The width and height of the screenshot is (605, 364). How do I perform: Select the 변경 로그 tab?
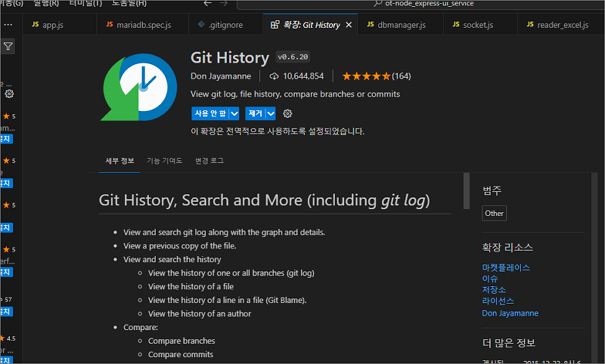tap(210, 161)
